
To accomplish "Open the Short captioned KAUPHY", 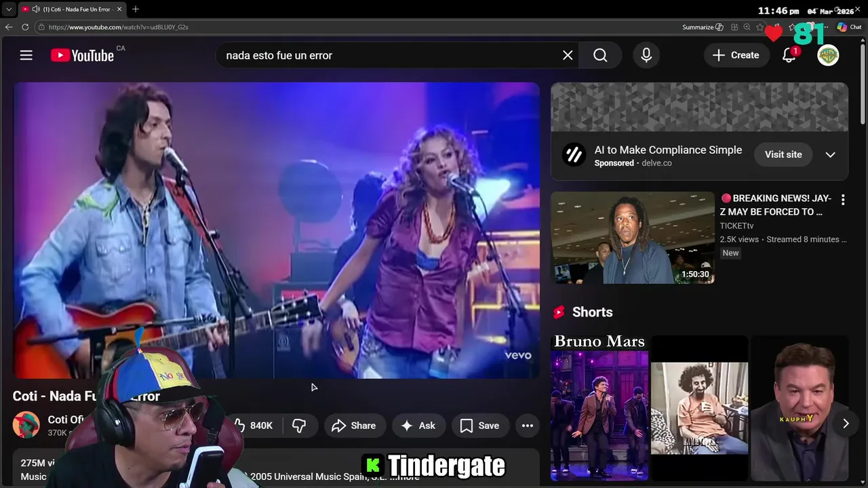I will point(800,408).
